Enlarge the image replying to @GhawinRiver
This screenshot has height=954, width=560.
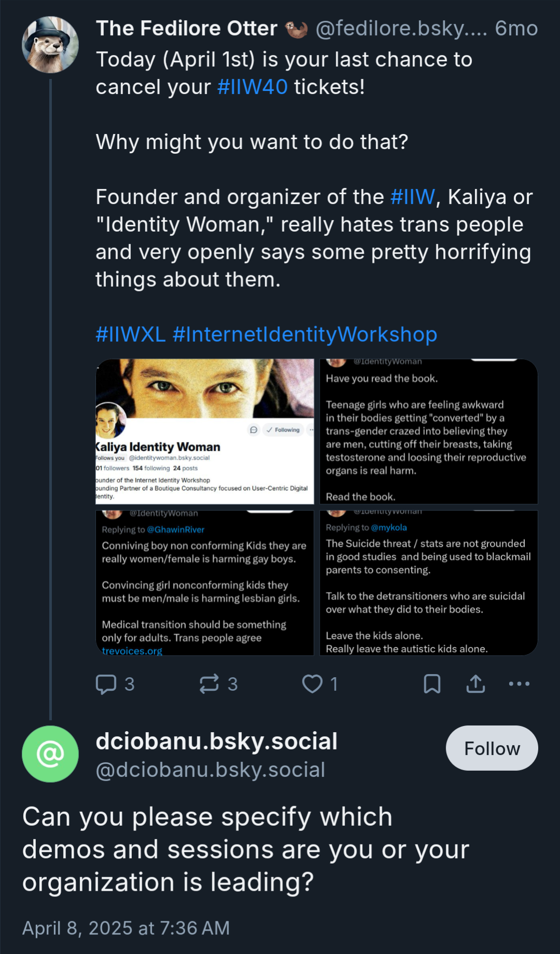[x=205, y=583]
